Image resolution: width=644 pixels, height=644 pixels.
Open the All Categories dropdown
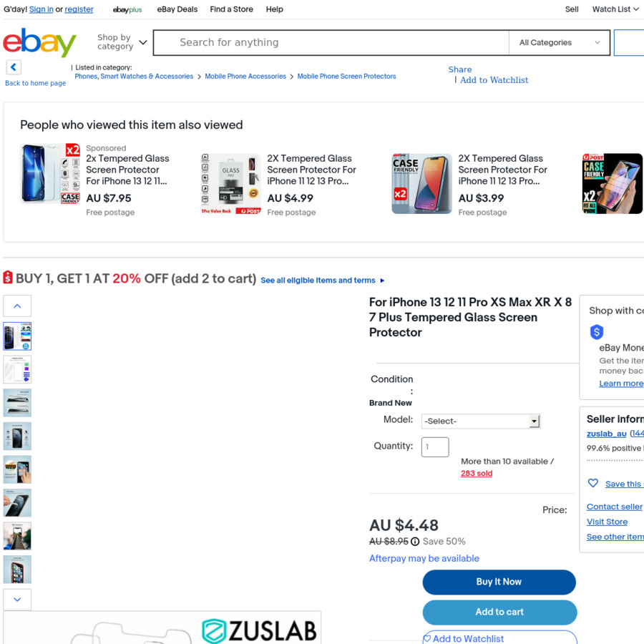click(559, 42)
